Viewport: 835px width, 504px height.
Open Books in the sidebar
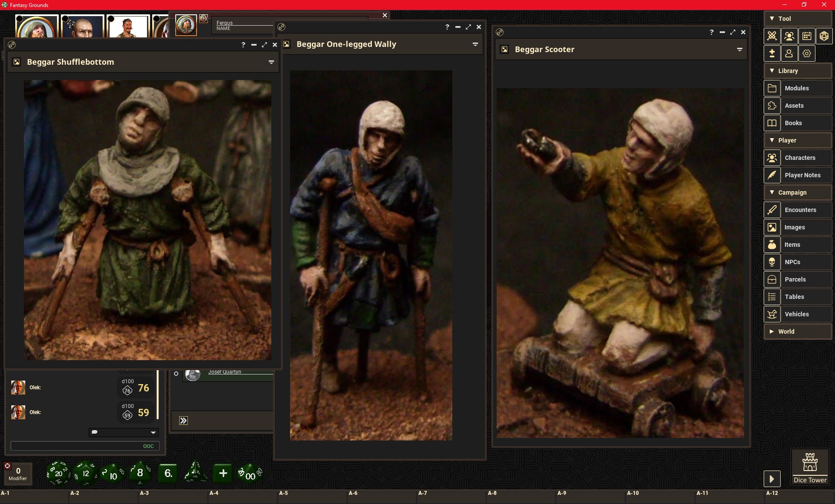[798, 123]
